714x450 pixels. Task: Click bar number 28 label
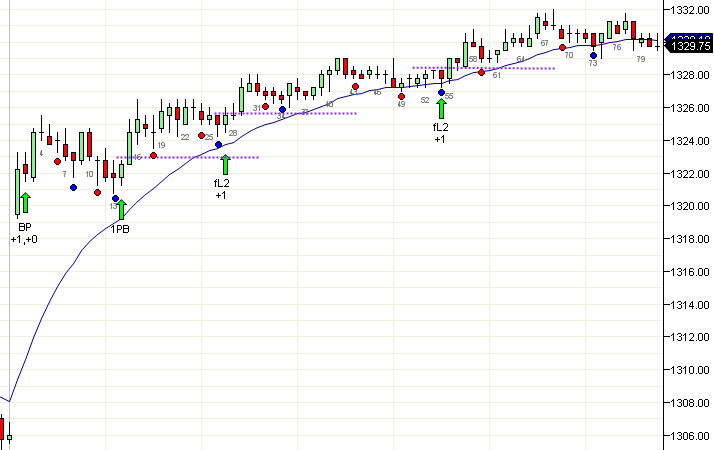pos(233,133)
